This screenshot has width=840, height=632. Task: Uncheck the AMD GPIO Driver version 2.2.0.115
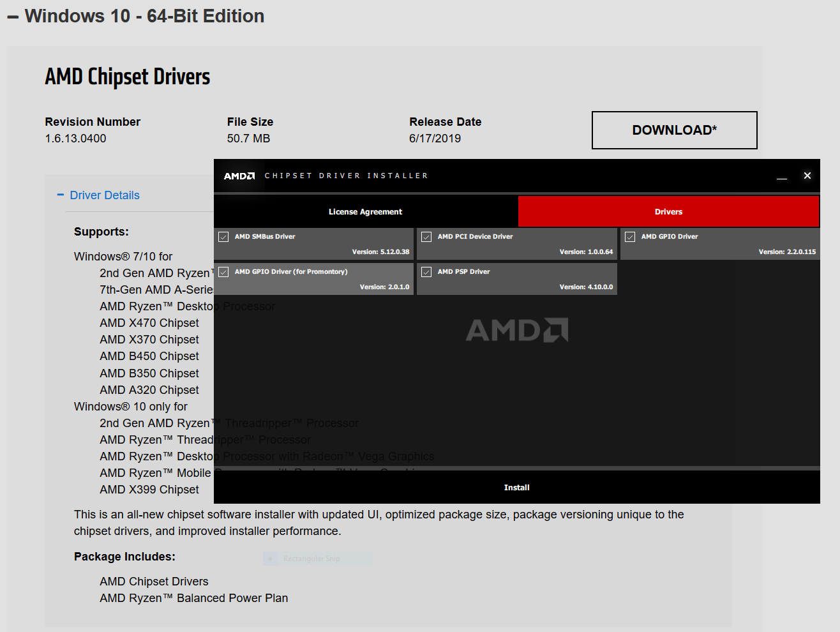[x=630, y=237]
